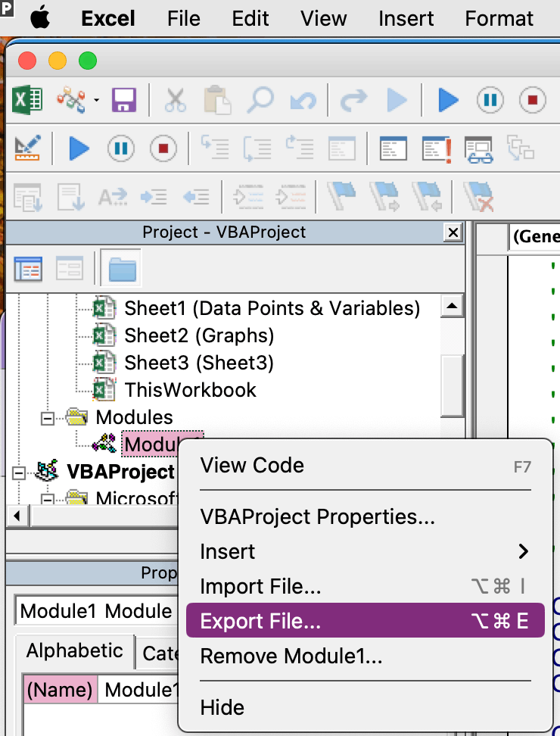
Task: Click the Step Over icon
Action: coord(257,149)
